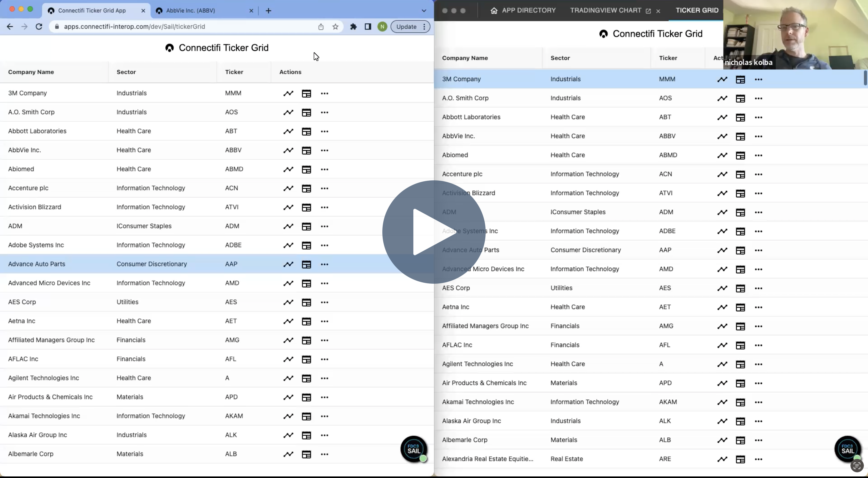Screen dimensions: 868x478
Task: Open the Chrome three-dot menu
Action: point(424,27)
